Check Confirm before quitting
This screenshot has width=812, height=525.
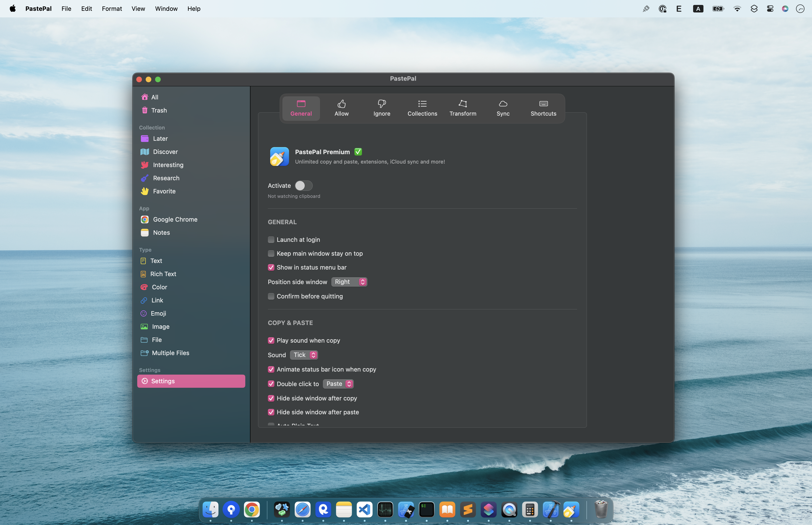271,296
